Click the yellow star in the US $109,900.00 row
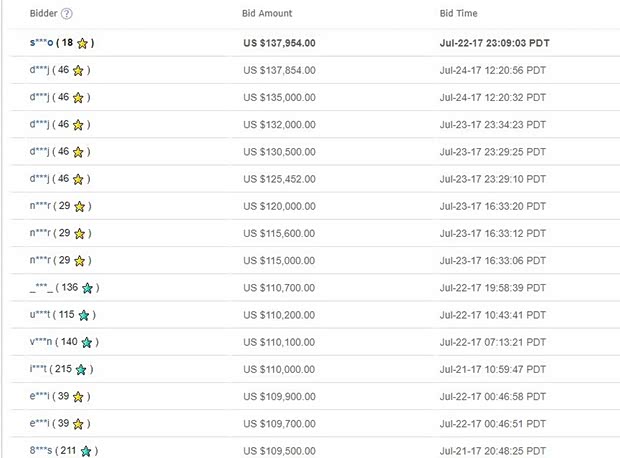 coord(78,396)
